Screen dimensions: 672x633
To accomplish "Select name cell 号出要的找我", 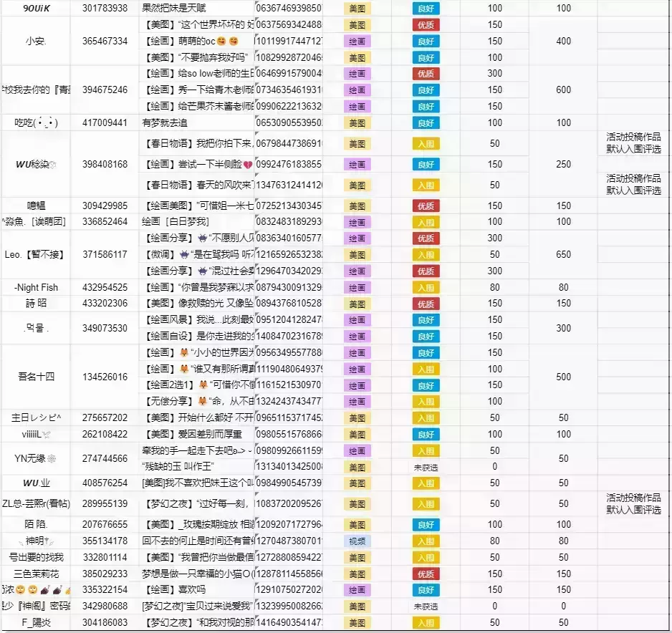I will pos(36,558).
